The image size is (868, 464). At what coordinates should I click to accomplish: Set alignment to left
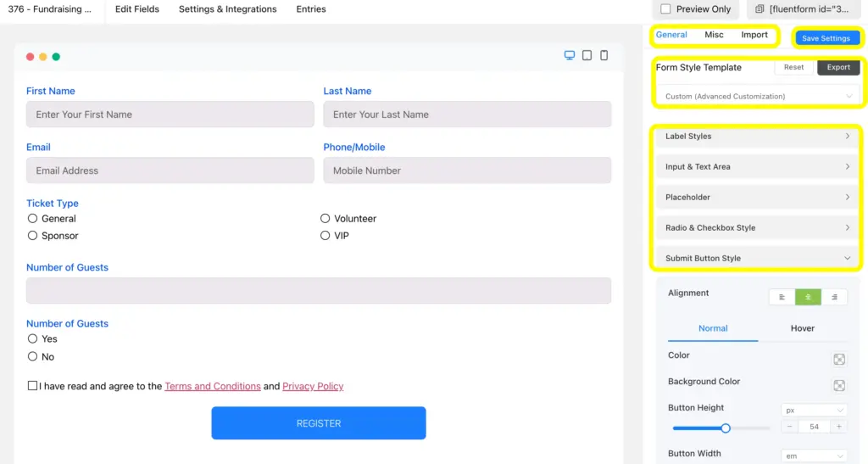782,298
